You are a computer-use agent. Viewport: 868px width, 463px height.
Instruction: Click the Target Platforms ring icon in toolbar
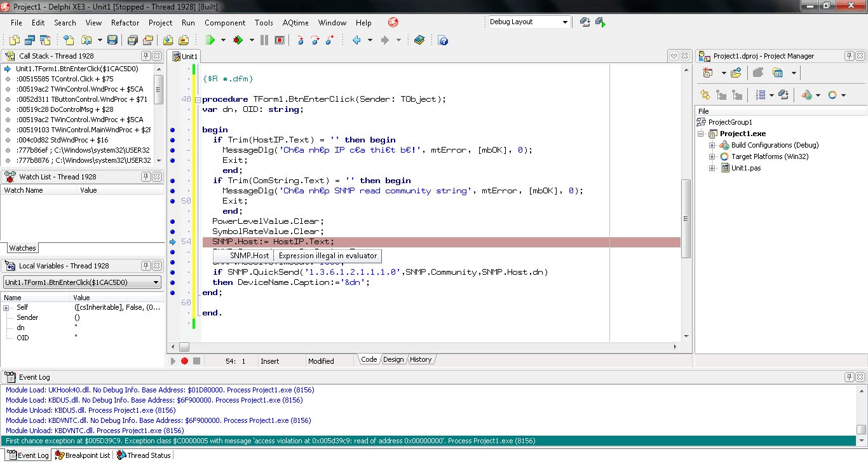[x=832, y=95]
